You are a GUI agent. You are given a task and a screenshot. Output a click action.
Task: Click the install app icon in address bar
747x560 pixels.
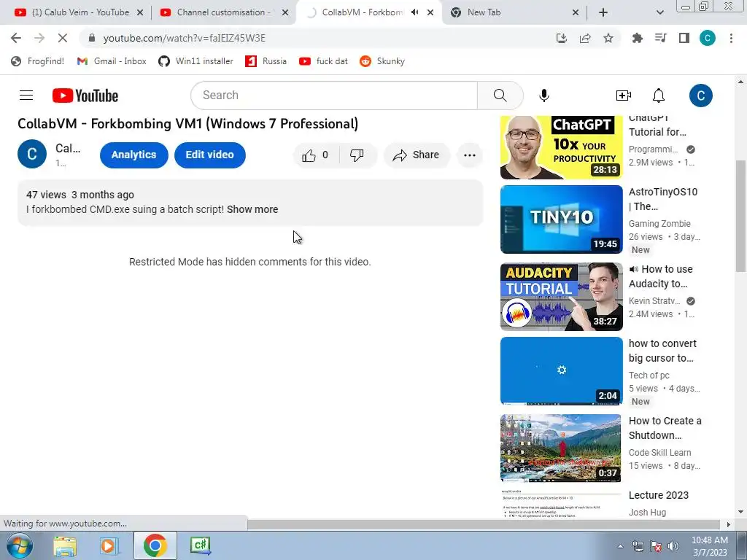point(562,38)
